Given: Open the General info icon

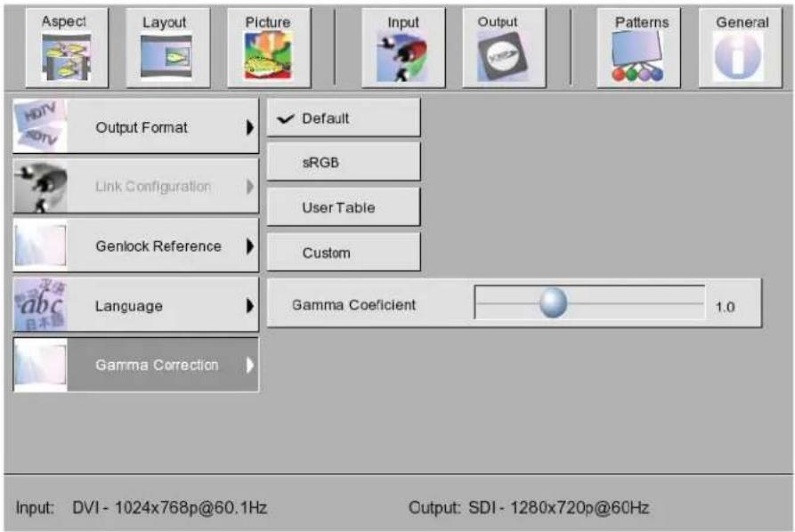Looking at the screenshot, I should [x=740, y=48].
